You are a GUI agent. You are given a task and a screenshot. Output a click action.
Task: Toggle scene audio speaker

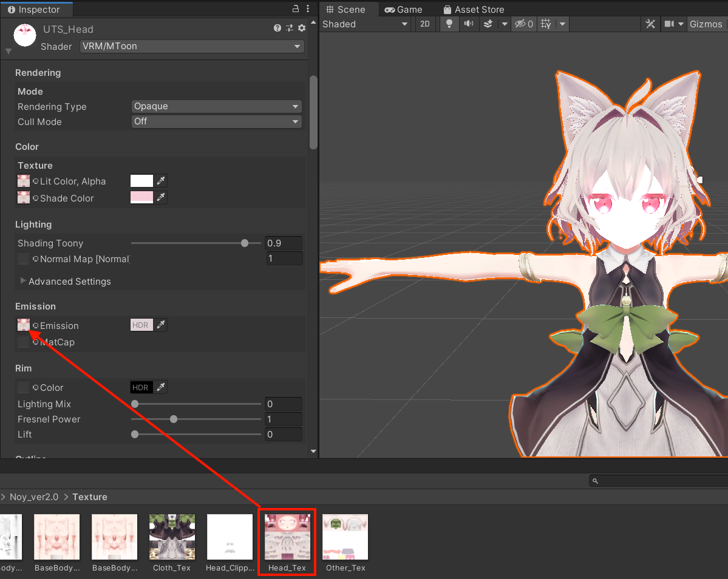pos(469,24)
